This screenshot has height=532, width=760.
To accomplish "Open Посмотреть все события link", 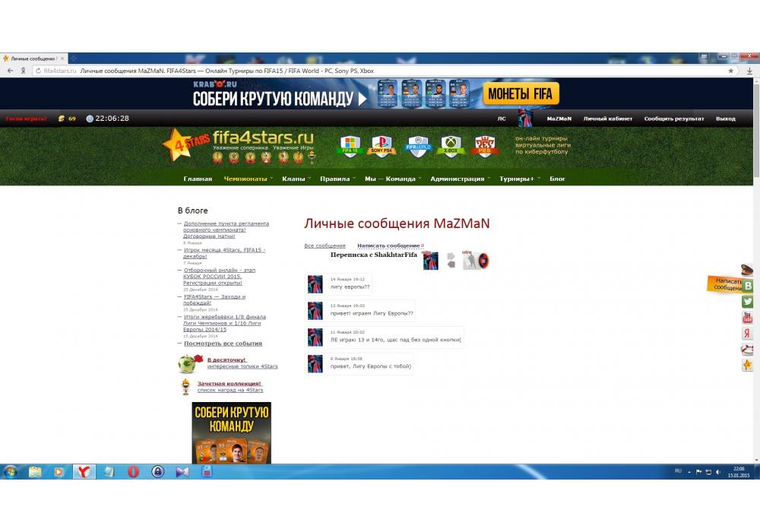I will point(223,343).
